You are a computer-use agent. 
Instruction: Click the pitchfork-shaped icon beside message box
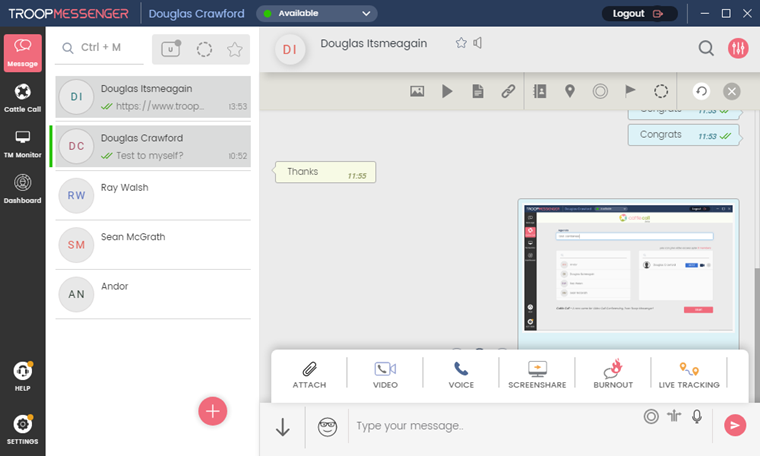pos(674,416)
